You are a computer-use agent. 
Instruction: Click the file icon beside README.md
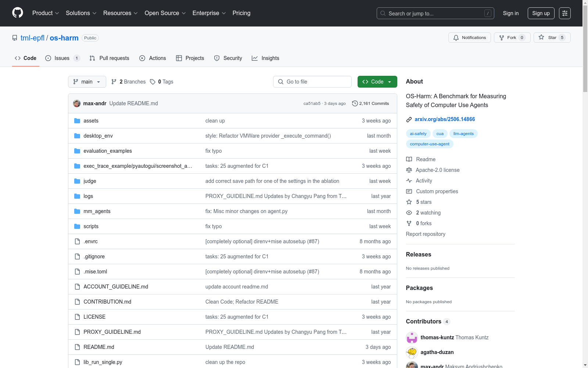(77, 347)
